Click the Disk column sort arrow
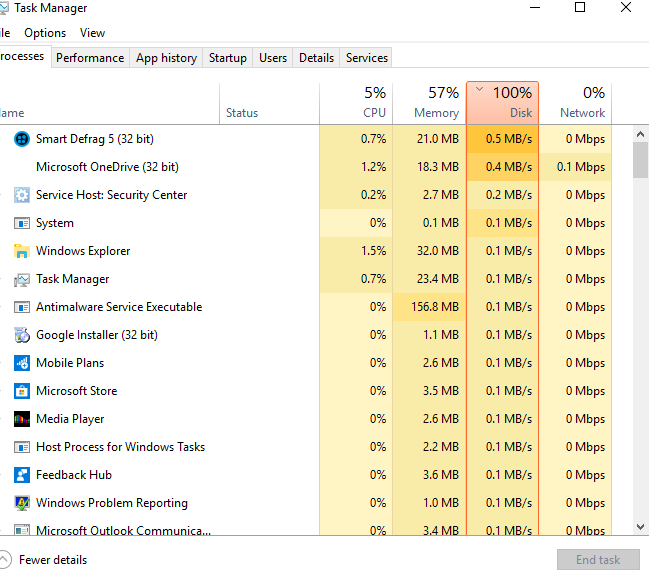The width and height of the screenshot is (649, 577). tap(479, 89)
